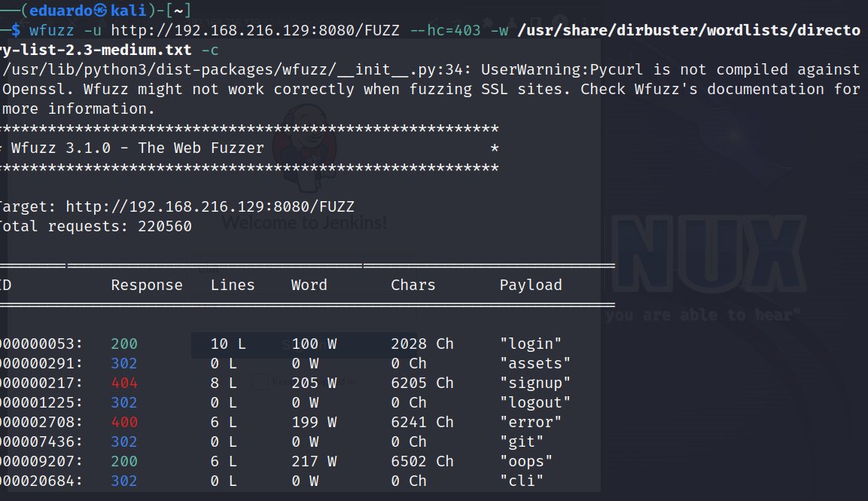Click the -c flag at command end
This screenshot has height=501, width=868.
(210, 50)
